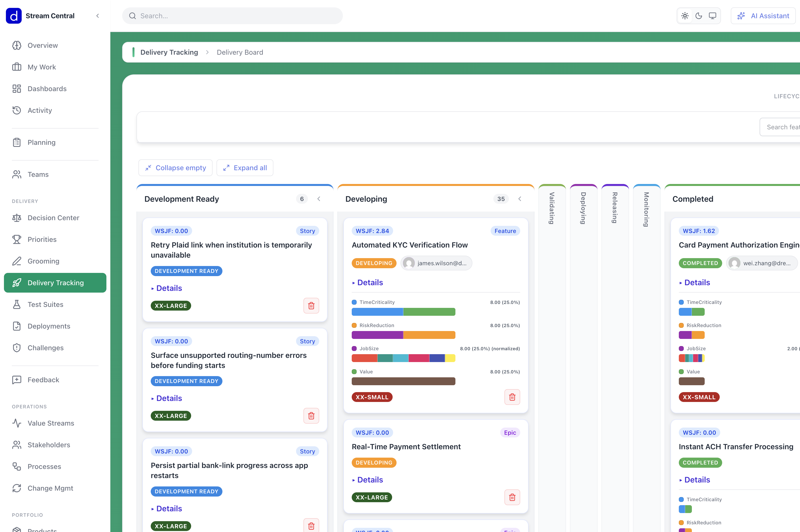This screenshot has height=532, width=800.
Task: Click the Stakeholders people icon
Action: click(x=17, y=445)
